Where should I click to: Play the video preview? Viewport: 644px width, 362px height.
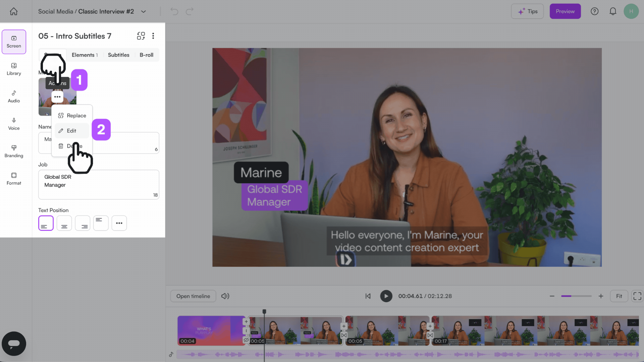pyautogui.click(x=386, y=296)
